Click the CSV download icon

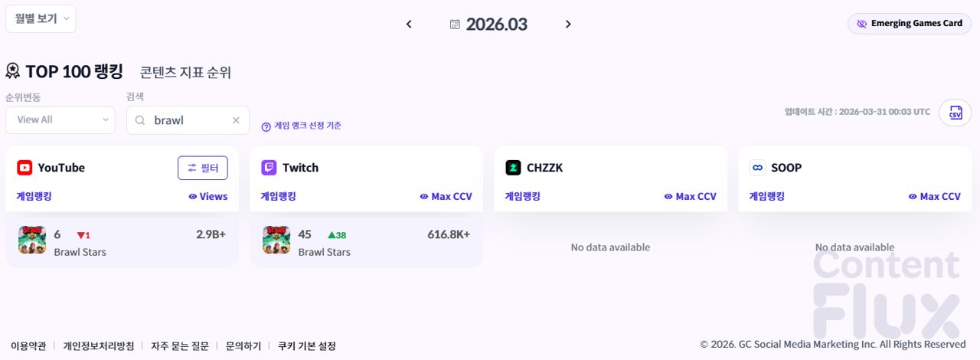tap(955, 113)
